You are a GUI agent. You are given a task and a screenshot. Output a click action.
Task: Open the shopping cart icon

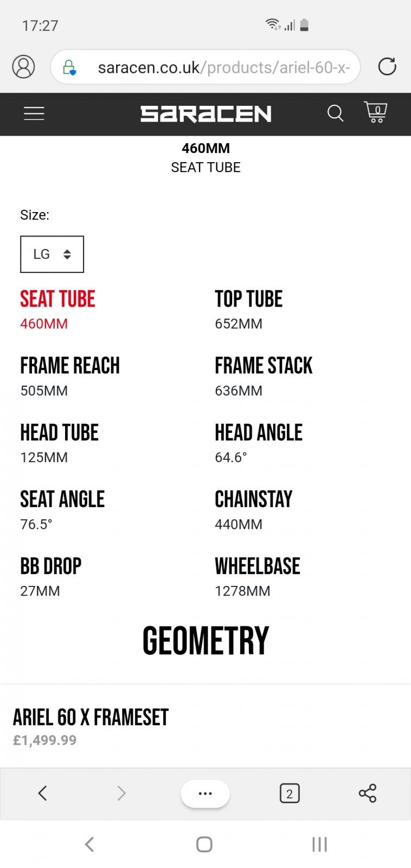pos(375,112)
